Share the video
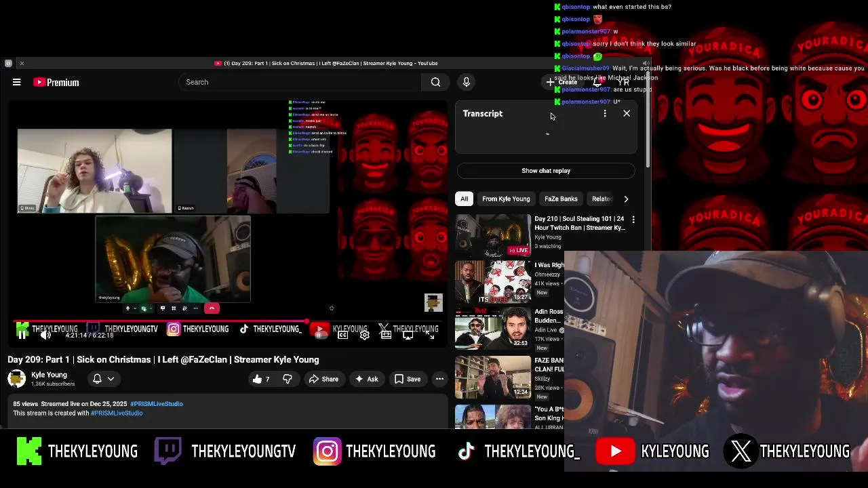The height and width of the screenshot is (488, 868). point(323,379)
